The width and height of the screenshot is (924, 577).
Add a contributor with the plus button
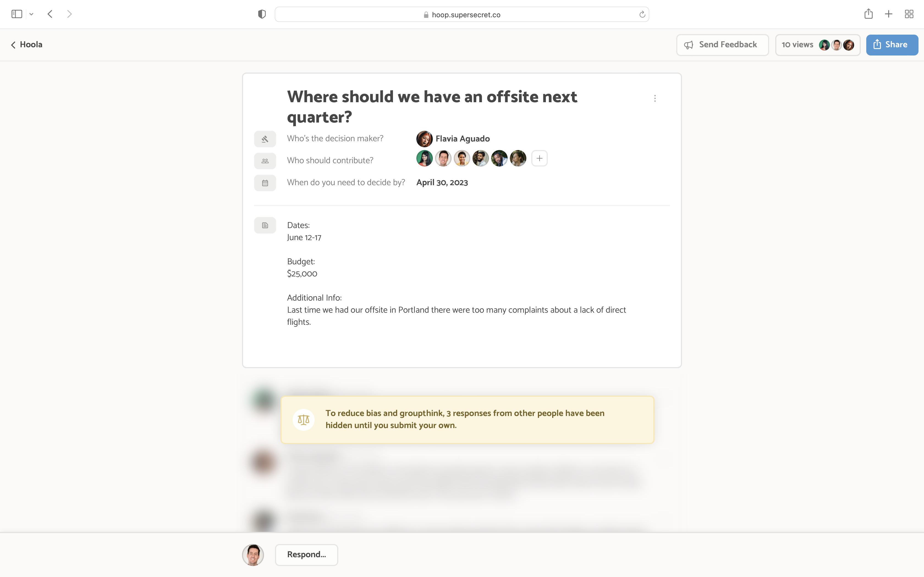point(539,158)
